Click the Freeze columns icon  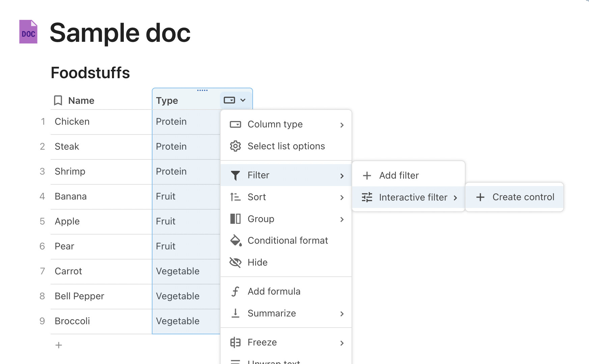(x=235, y=342)
